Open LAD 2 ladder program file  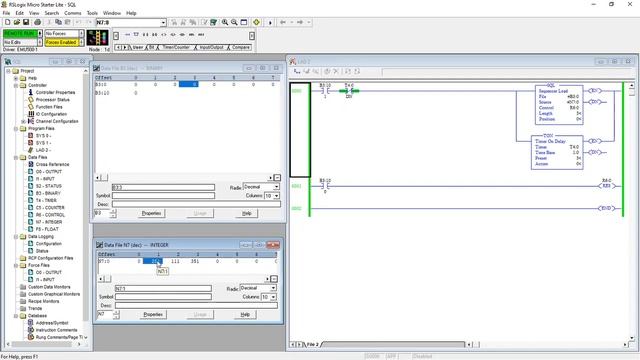(x=42, y=150)
